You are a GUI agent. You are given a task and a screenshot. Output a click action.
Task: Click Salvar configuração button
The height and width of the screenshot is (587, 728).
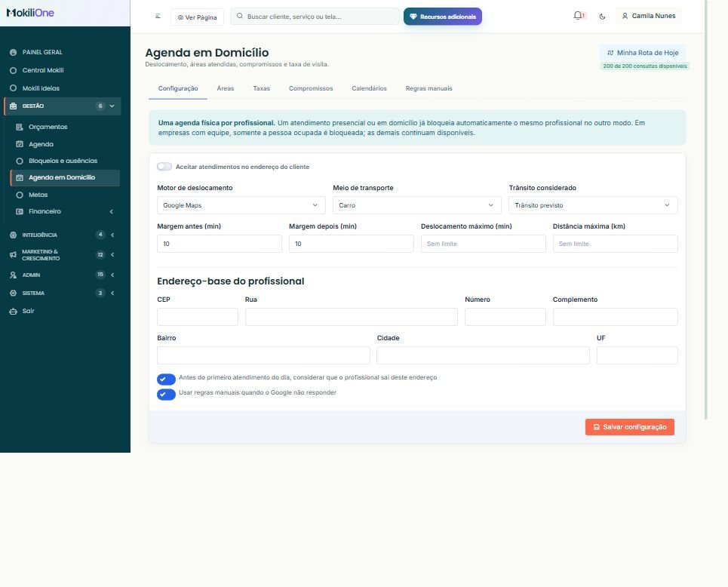(630, 427)
